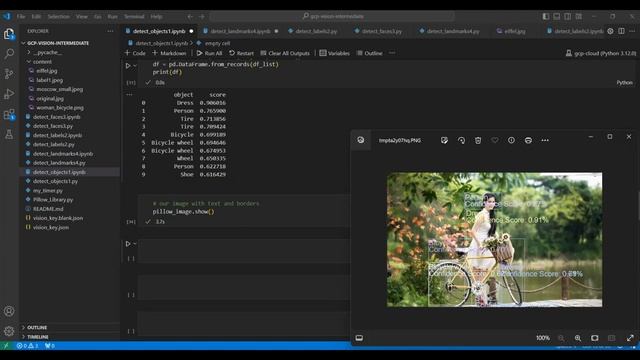
Task: Print the image from Photos viewer
Action: (528, 140)
